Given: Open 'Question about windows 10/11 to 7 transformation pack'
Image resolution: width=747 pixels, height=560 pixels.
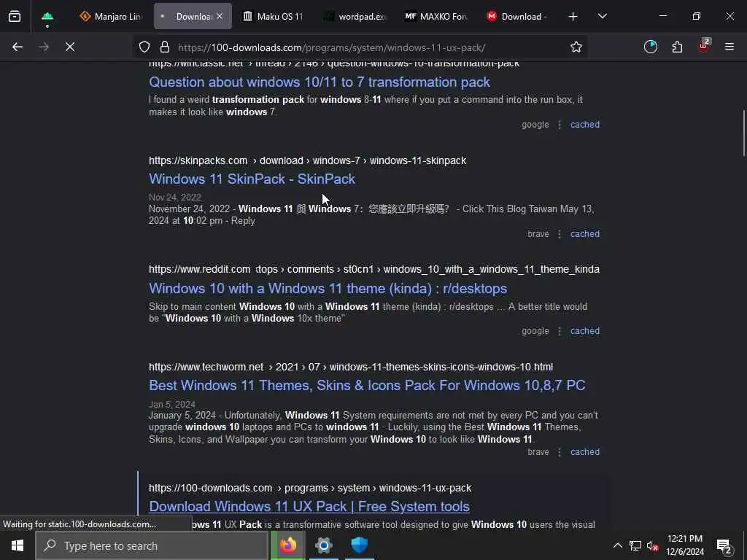Looking at the screenshot, I should coord(320,82).
